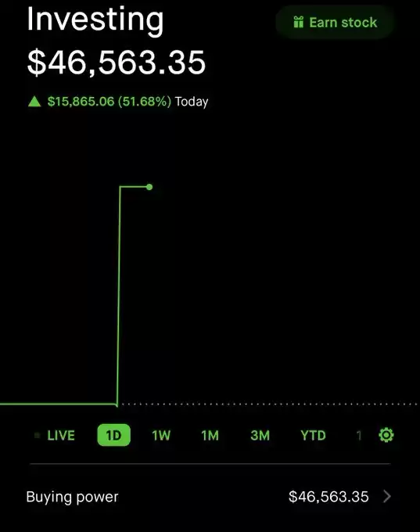Tap the vertical spike on the portfolio chart
Image resolution: width=420 pixels, height=532 pixels.
(118, 295)
